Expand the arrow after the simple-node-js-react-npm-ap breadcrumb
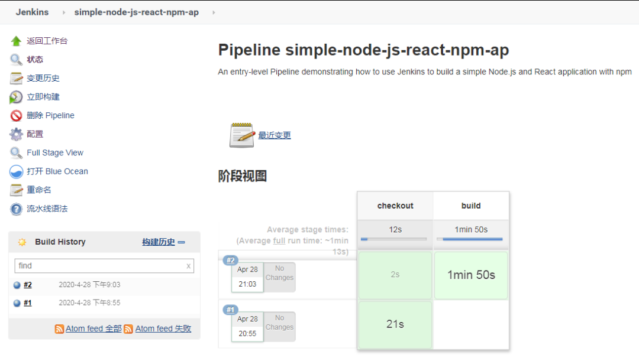Viewport: 639px width, 364px height. click(x=214, y=12)
